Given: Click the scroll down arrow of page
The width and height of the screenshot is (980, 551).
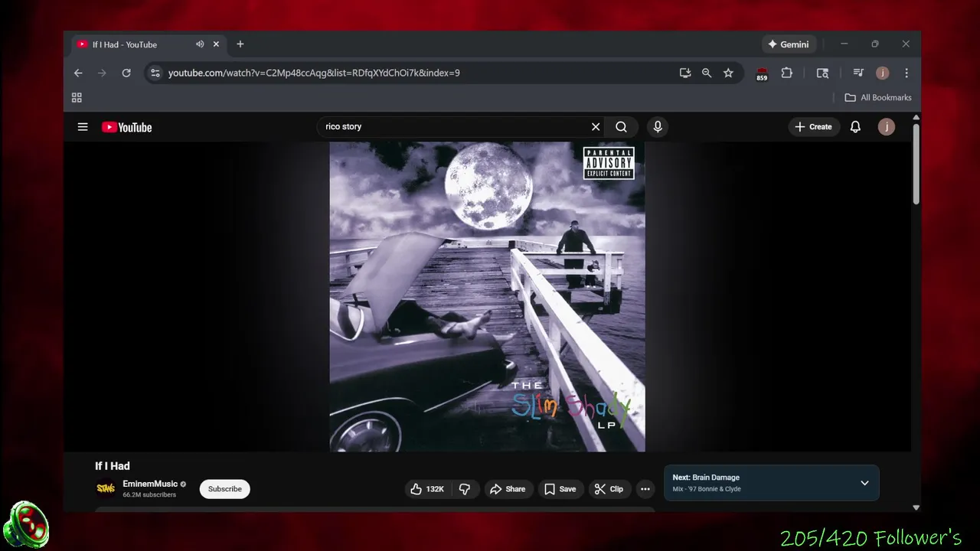Looking at the screenshot, I should pyautogui.click(x=916, y=507).
